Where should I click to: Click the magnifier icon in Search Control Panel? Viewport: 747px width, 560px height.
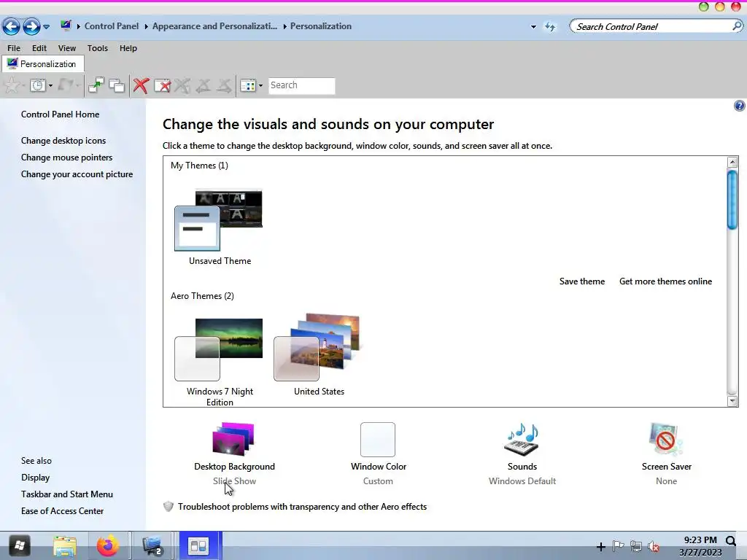pos(737,26)
